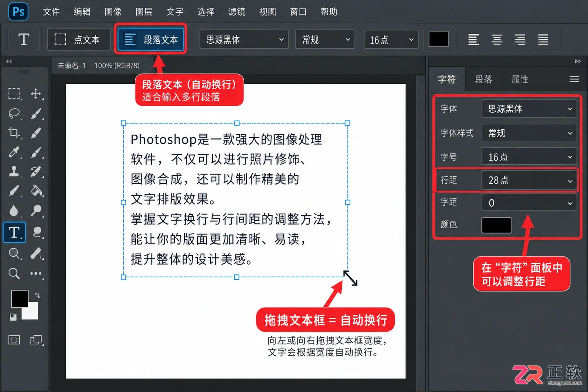
Task: Click the 点文本 button
Action: pos(79,40)
